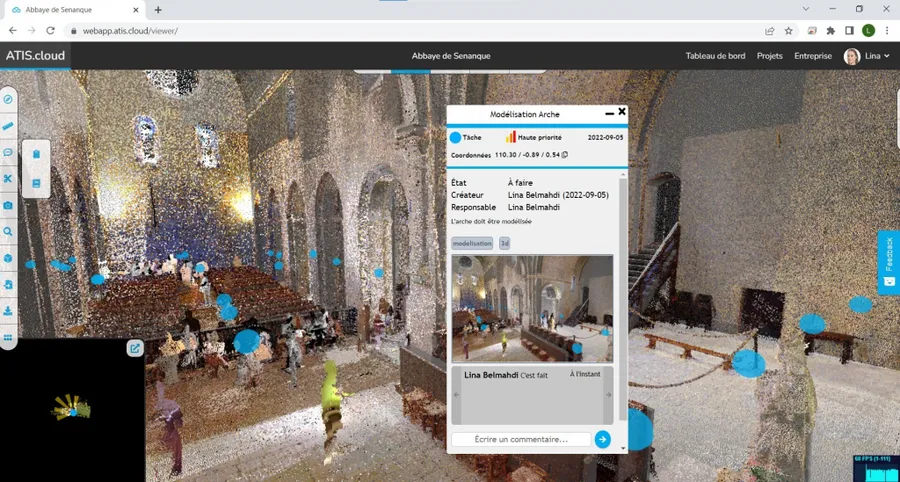Open a new browser tab

(x=158, y=10)
